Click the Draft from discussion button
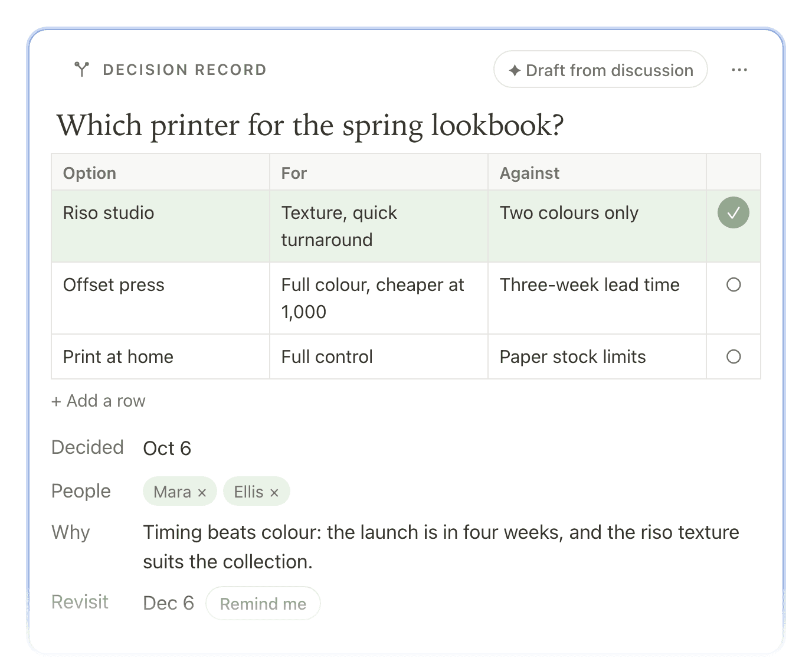 (x=601, y=70)
